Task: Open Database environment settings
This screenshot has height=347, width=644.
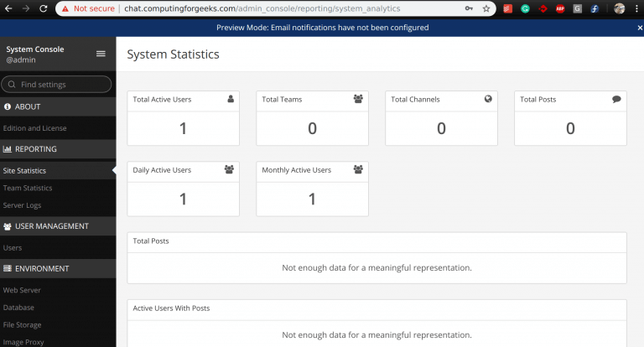Action: (x=18, y=308)
